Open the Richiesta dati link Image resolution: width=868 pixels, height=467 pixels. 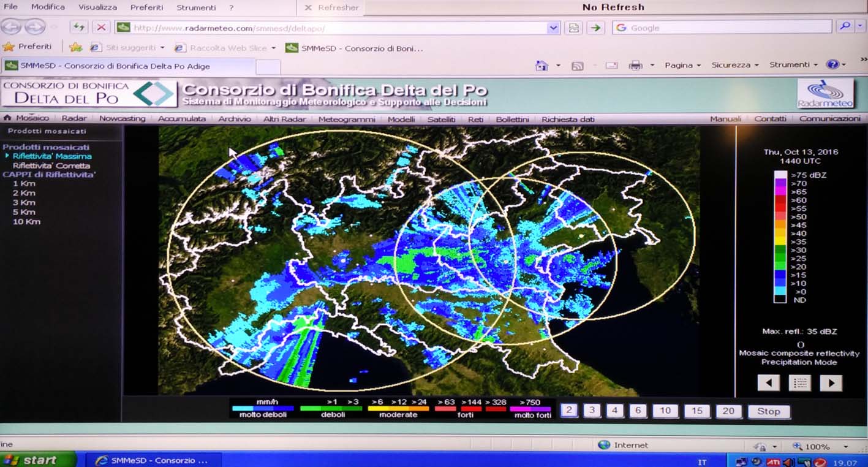568,119
